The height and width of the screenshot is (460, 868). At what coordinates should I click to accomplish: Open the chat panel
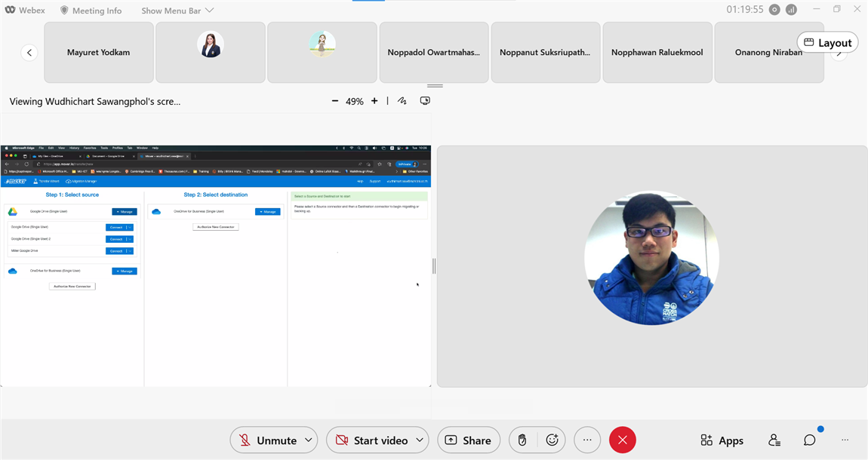tap(809, 440)
